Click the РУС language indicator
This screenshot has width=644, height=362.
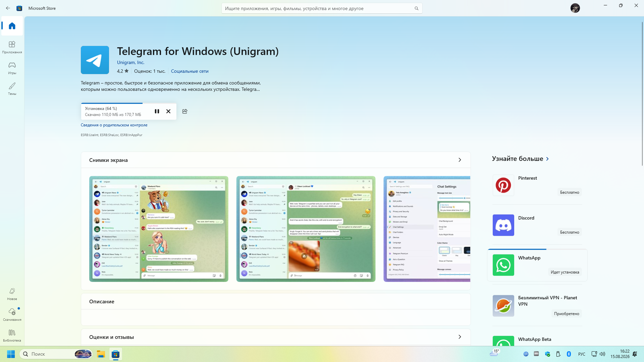582,354
